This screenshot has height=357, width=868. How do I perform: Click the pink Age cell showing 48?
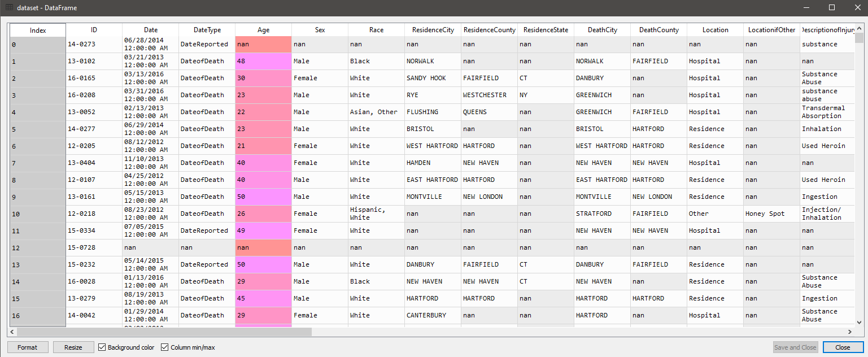pos(263,61)
